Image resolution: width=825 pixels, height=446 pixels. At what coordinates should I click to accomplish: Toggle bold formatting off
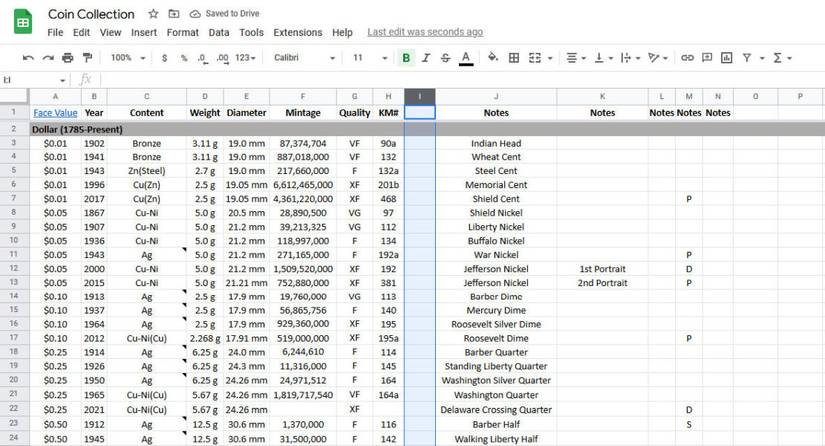tap(406, 58)
